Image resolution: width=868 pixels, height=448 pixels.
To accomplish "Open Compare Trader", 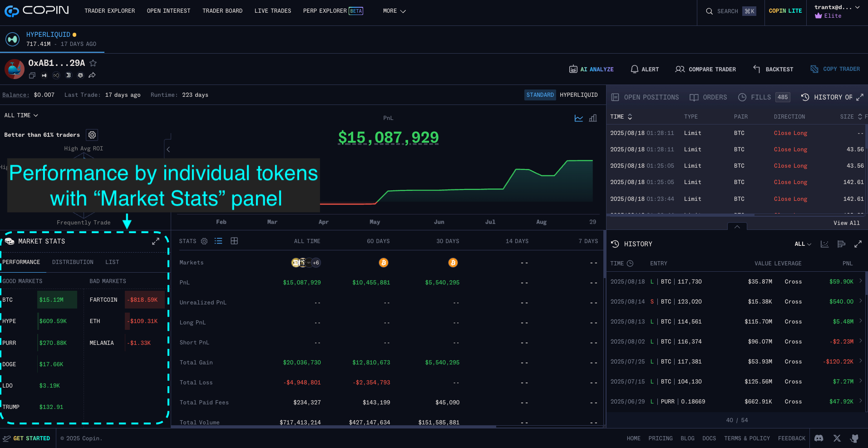I will (x=705, y=69).
